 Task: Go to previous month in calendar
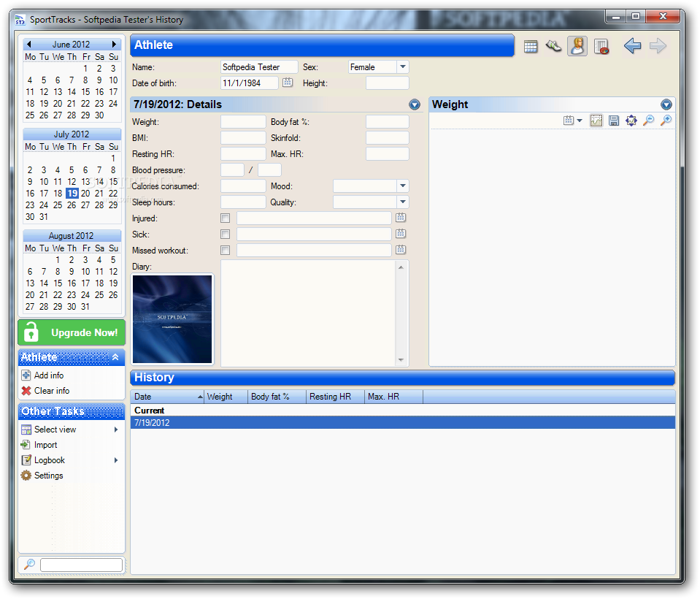point(28,44)
